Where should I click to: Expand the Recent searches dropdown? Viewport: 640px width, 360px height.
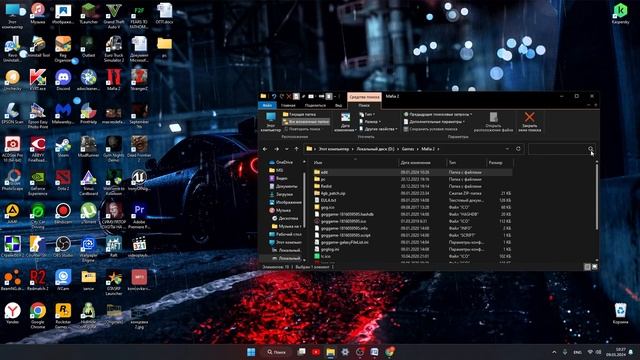click(x=438, y=114)
